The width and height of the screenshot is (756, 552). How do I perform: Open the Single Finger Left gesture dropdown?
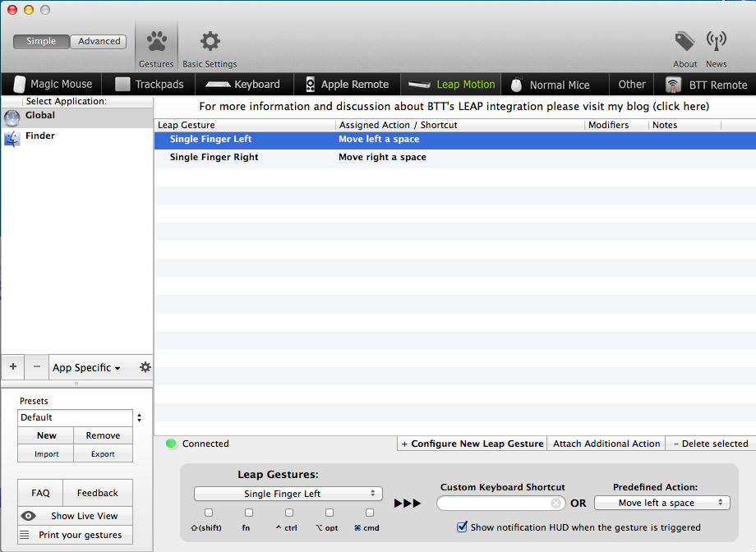288,494
